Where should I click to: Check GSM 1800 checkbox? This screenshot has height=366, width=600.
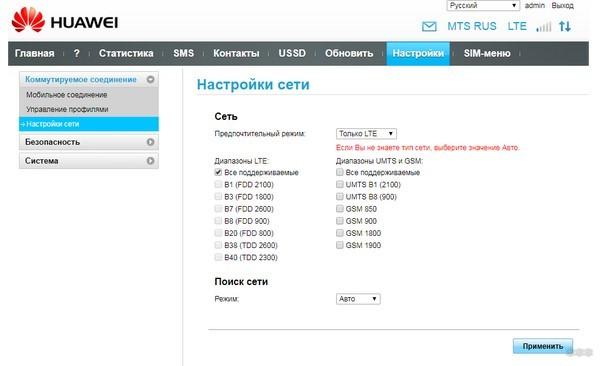(339, 233)
